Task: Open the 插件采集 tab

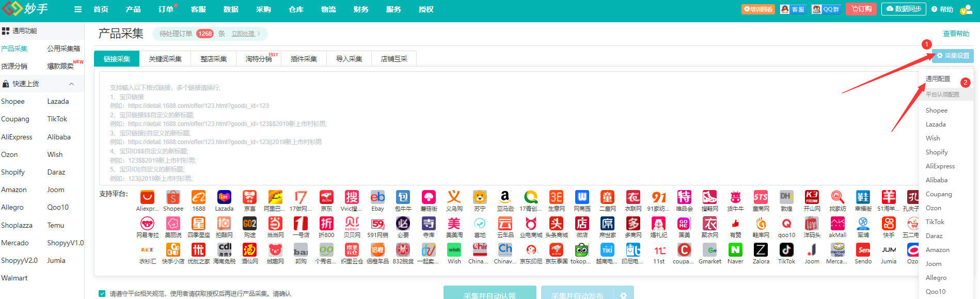Action: pos(304,59)
